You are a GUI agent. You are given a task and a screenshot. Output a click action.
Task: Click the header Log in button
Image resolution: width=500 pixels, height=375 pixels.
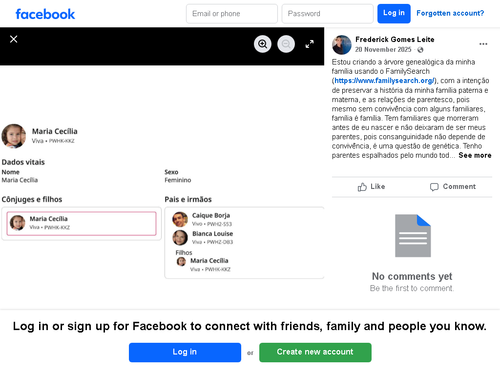point(394,14)
